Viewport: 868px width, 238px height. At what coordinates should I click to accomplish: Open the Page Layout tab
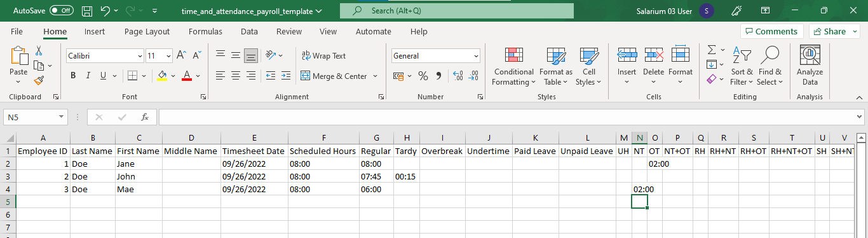pos(147,31)
